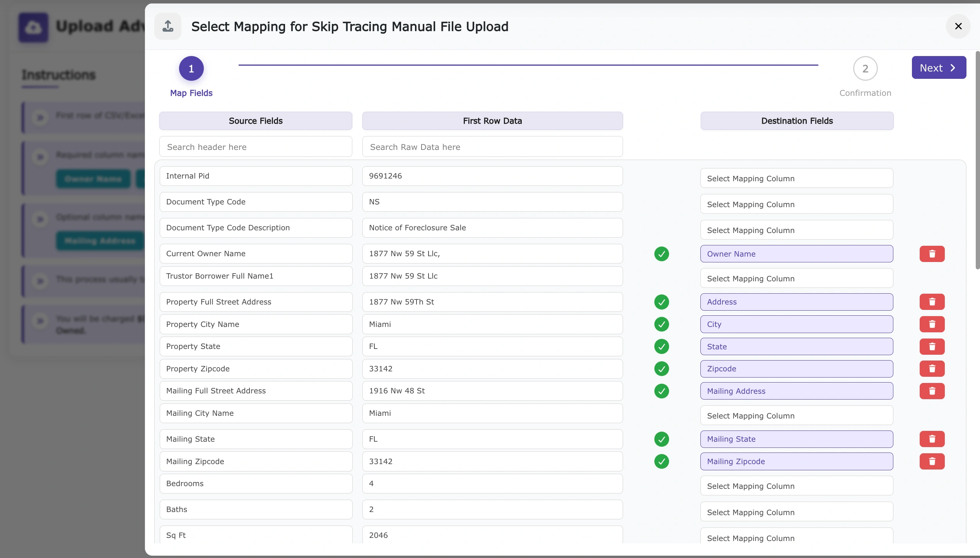Delete the Address field mapping
The height and width of the screenshot is (558, 980).
pyautogui.click(x=932, y=302)
